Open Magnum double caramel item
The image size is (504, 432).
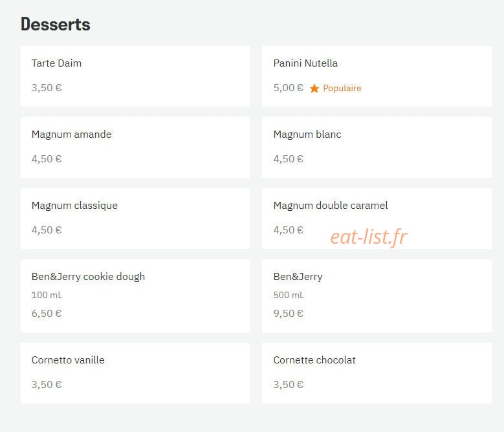point(377,219)
